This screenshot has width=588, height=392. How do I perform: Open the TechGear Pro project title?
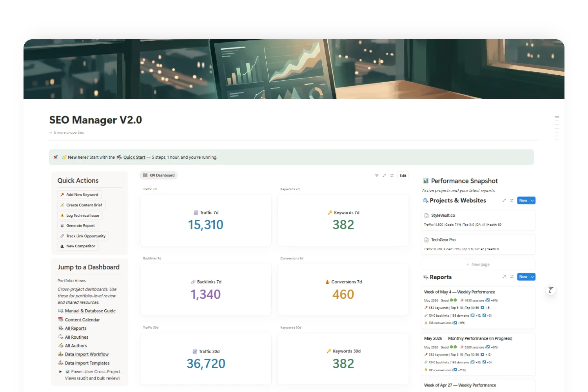pyautogui.click(x=443, y=240)
